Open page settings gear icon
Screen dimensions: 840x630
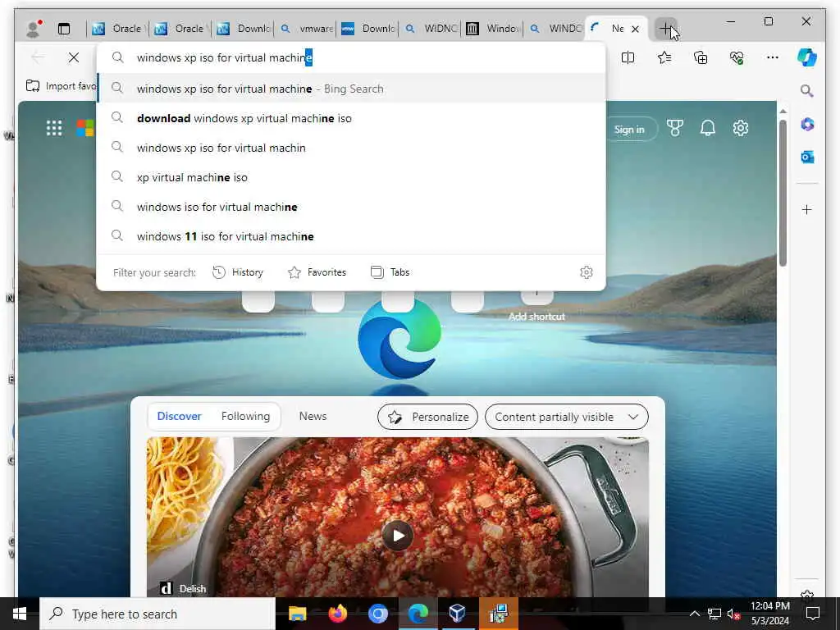741,128
